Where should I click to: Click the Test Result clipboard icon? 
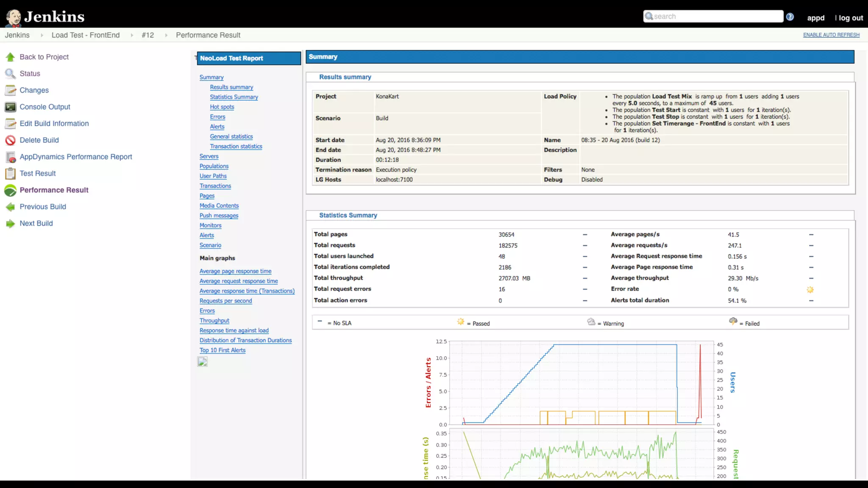(x=10, y=174)
